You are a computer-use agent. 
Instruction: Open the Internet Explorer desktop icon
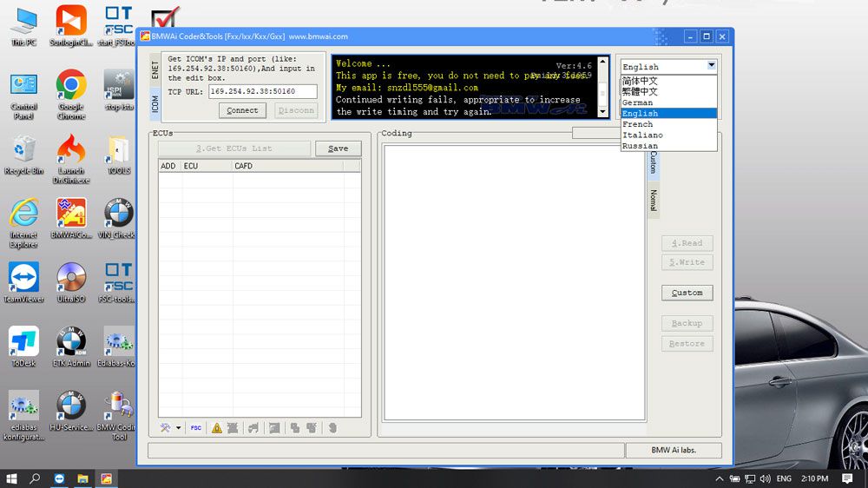[x=23, y=224]
